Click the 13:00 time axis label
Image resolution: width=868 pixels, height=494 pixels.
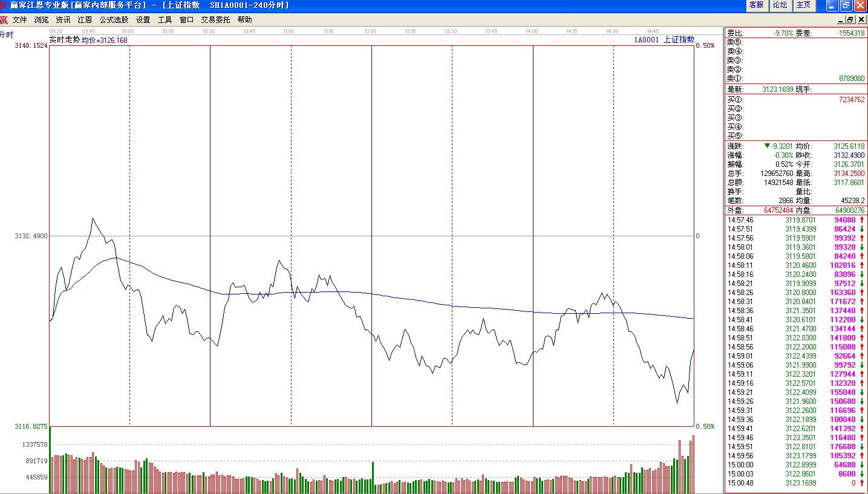(370, 31)
